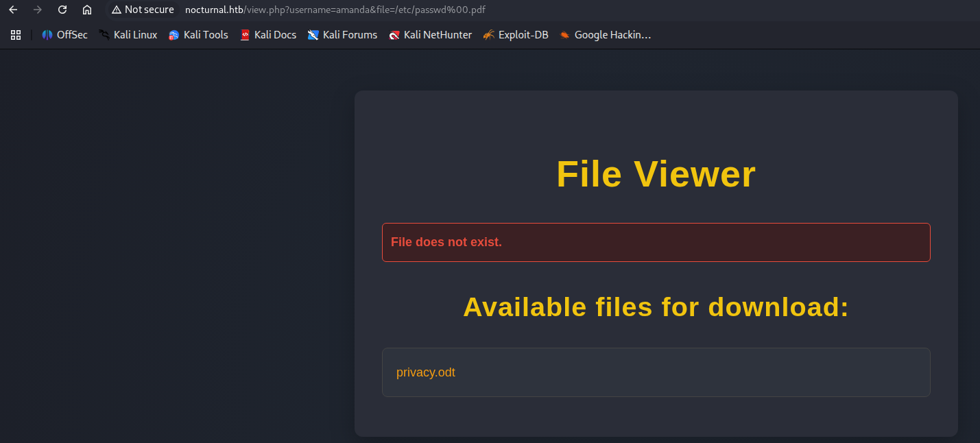
Task: Open the browser home page
Action: tap(87, 10)
